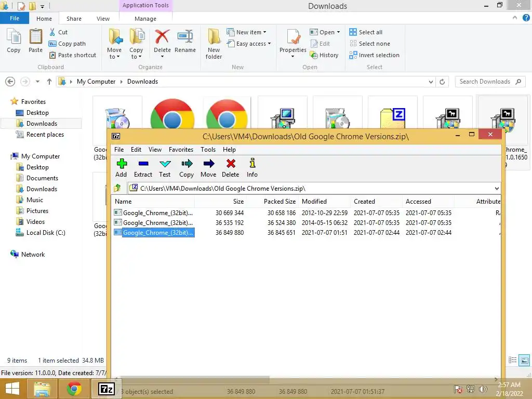Open the 7-Zip Favorites menu
The image size is (532, 399).
pos(181,150)
